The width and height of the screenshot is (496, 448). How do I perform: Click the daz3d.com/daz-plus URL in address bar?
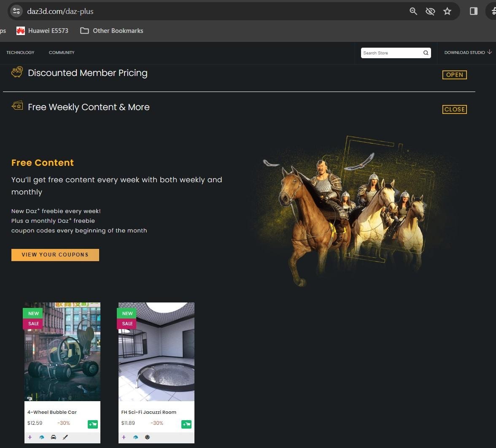click(x=60, y=11)
